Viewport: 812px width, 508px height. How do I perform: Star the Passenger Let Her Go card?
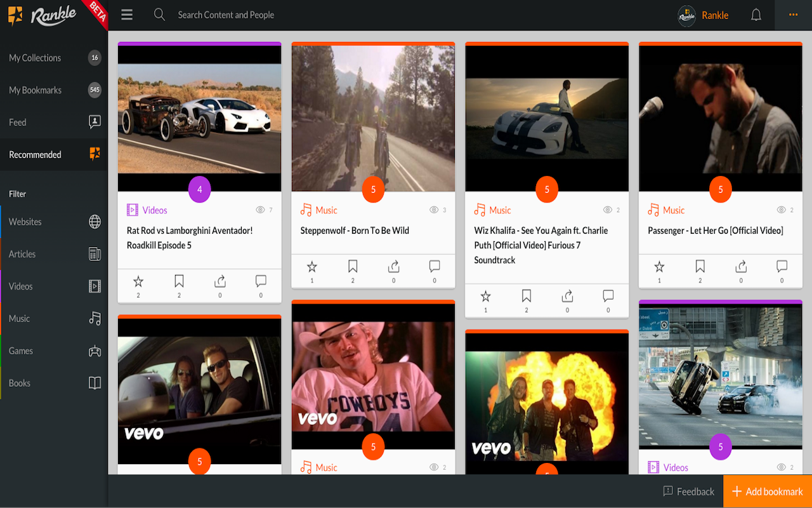(660, 267)
